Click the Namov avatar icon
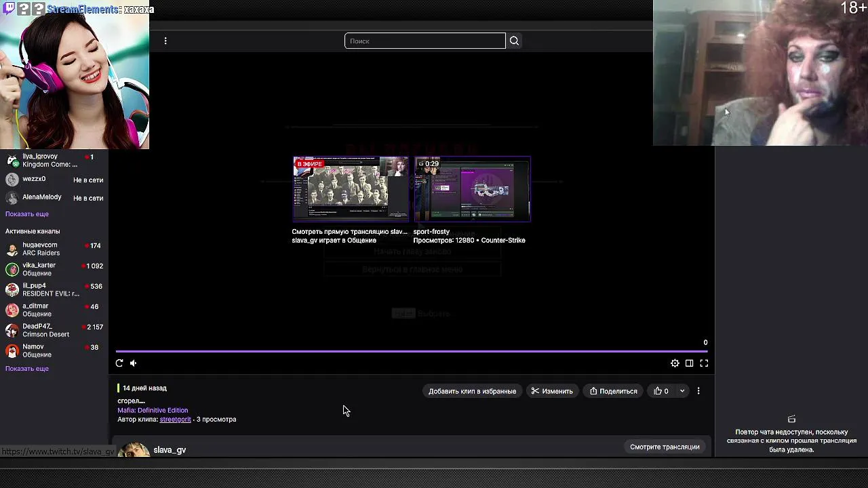 coord(12,350)
